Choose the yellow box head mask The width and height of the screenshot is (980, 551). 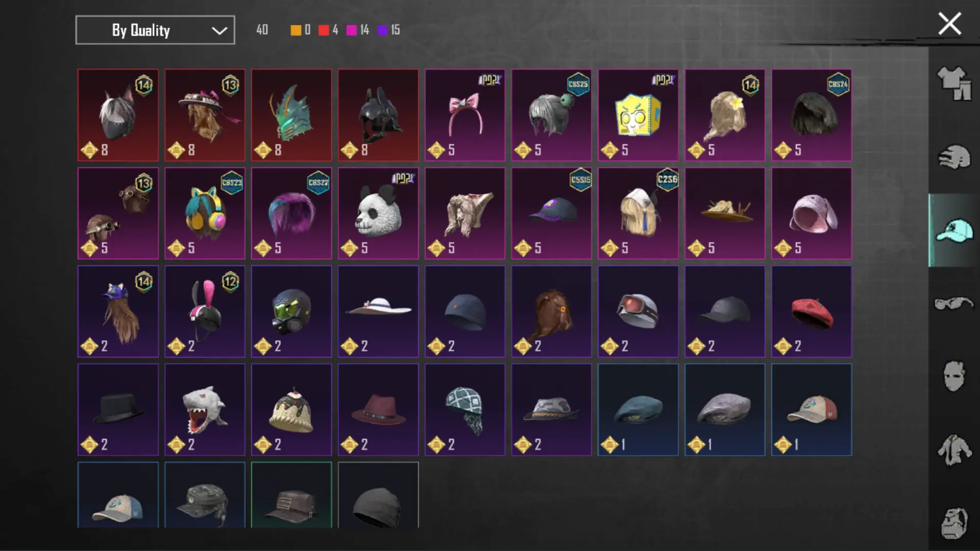(x=638, y=115)
